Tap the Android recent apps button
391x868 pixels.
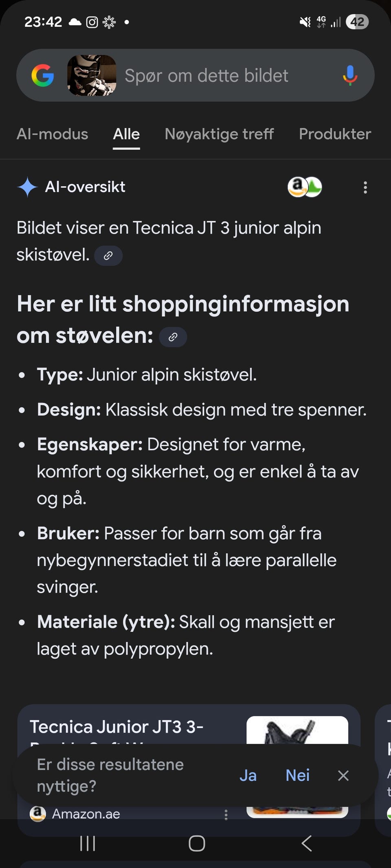coord(88,844)
